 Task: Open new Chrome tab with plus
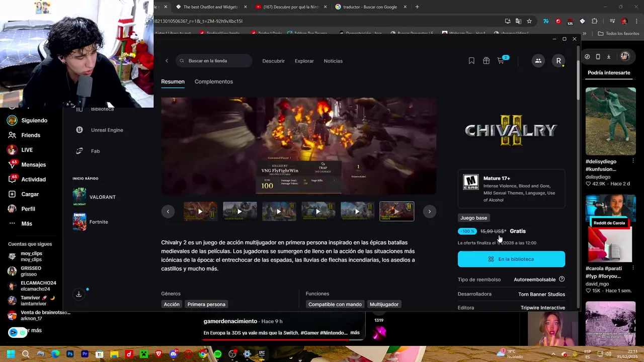coord(417,7)
